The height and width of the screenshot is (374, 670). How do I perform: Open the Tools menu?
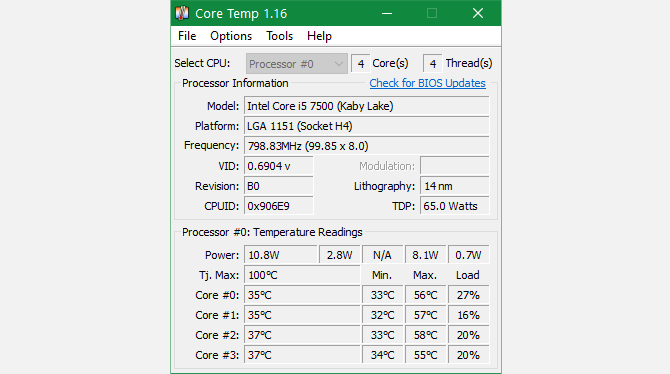point(279,36)
